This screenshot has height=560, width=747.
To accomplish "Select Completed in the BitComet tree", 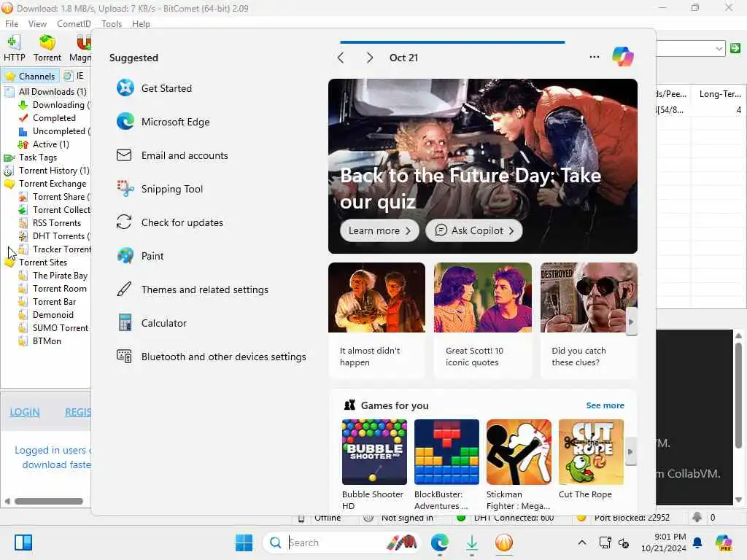I will (x=54, y=117).
